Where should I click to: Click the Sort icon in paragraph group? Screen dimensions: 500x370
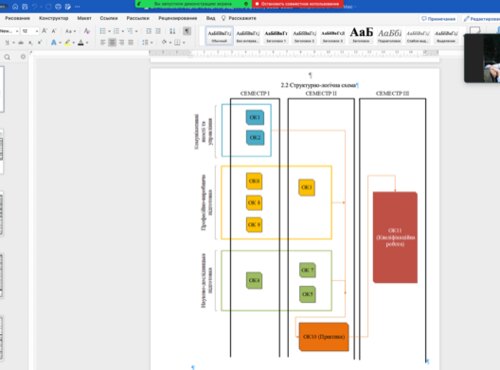pos(172,31)
